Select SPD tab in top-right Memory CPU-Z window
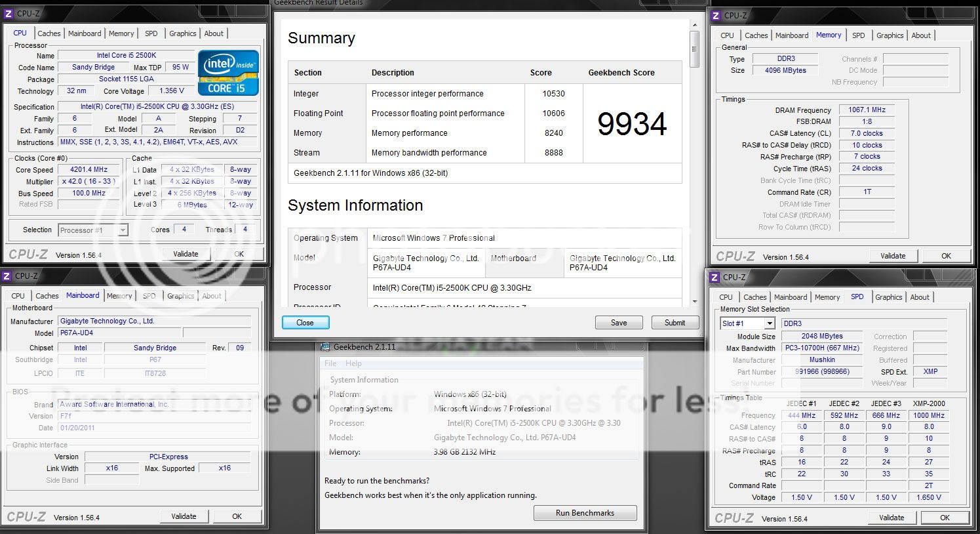The width and height of the screenshot is (980, 534). click(x=858, y=35)
